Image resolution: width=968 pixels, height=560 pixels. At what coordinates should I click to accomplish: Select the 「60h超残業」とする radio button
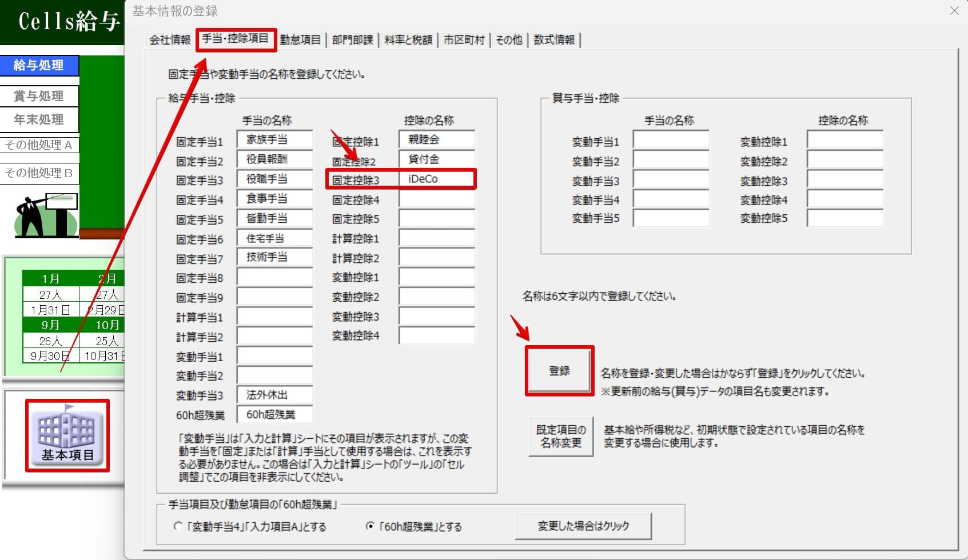[x=370, y=526]
